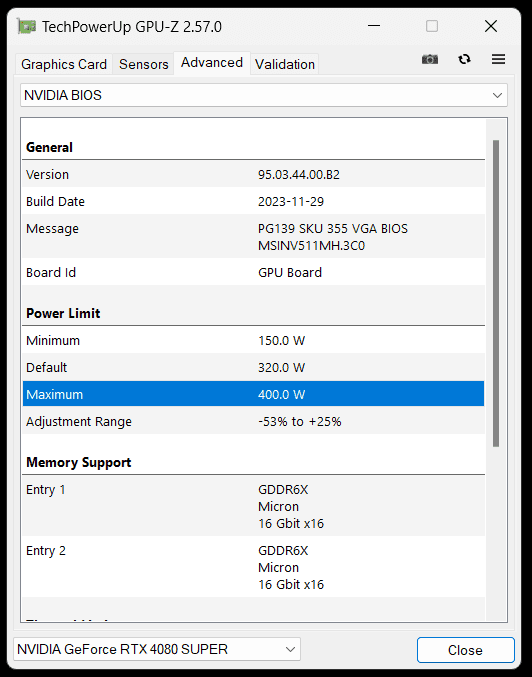Switch to the Sensors tab
The height and width of the screenshot is (677, 532).
(x=144, y=64)
